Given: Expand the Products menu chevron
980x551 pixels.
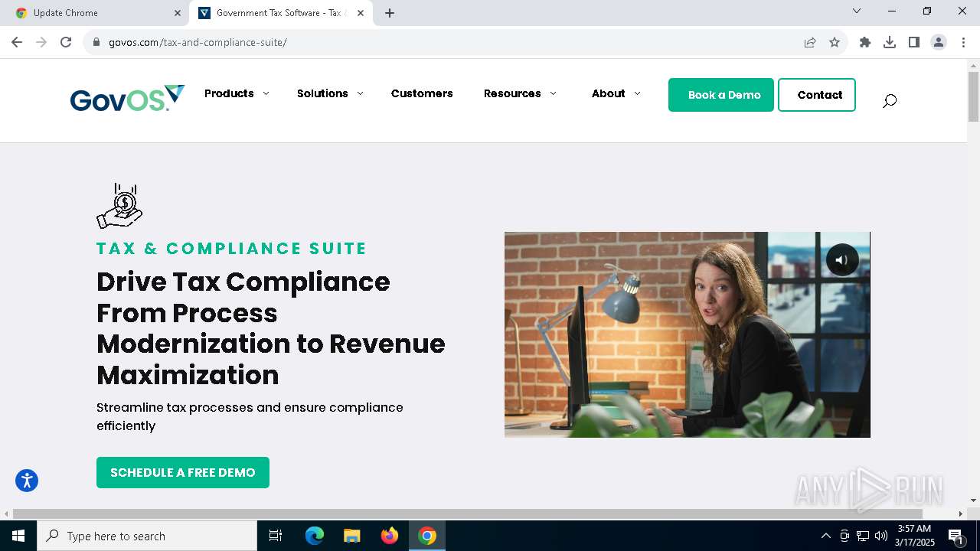Looking at the screenshot, I should pyautogui.click(x=266, y=93).
